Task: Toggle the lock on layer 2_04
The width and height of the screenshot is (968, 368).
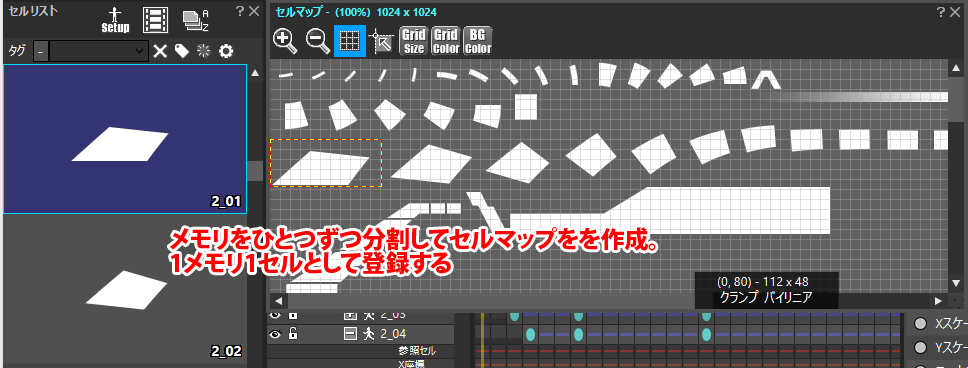Action: 293,334
